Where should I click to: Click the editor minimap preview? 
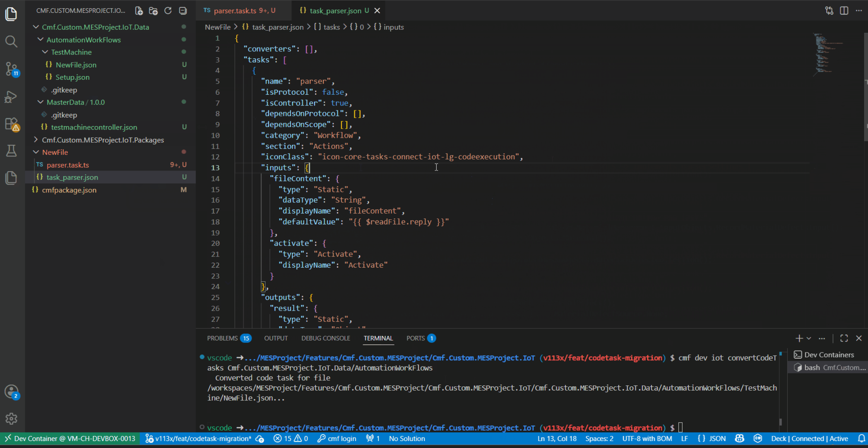point(828,54)
